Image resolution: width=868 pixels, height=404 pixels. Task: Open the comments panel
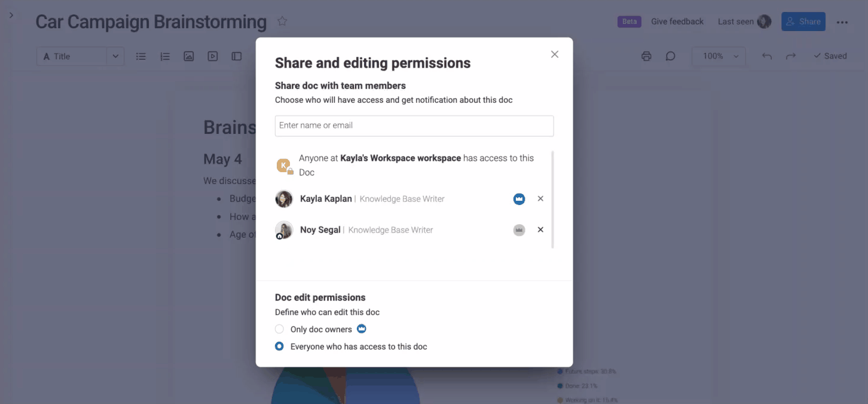pyautogui.click(x=671, y=56)
